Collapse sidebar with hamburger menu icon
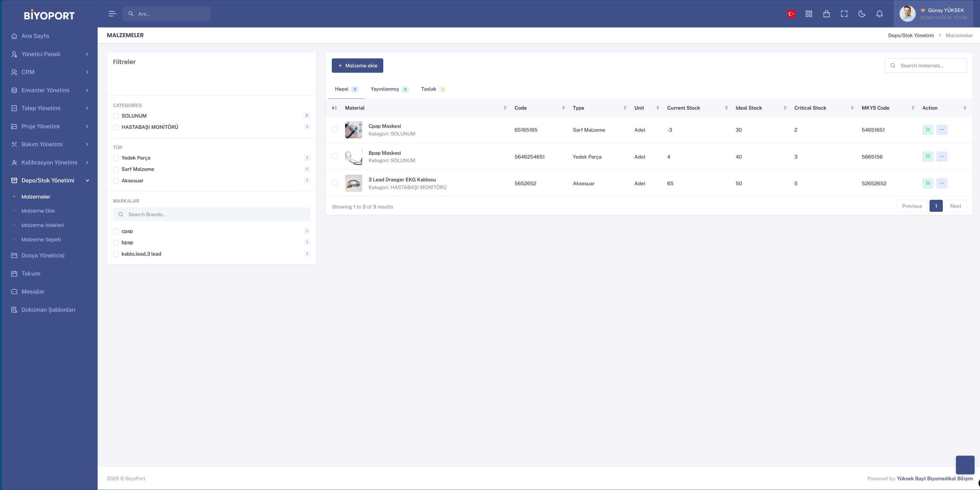The width and height of the screenshot is (980, 490). point(112,14)
